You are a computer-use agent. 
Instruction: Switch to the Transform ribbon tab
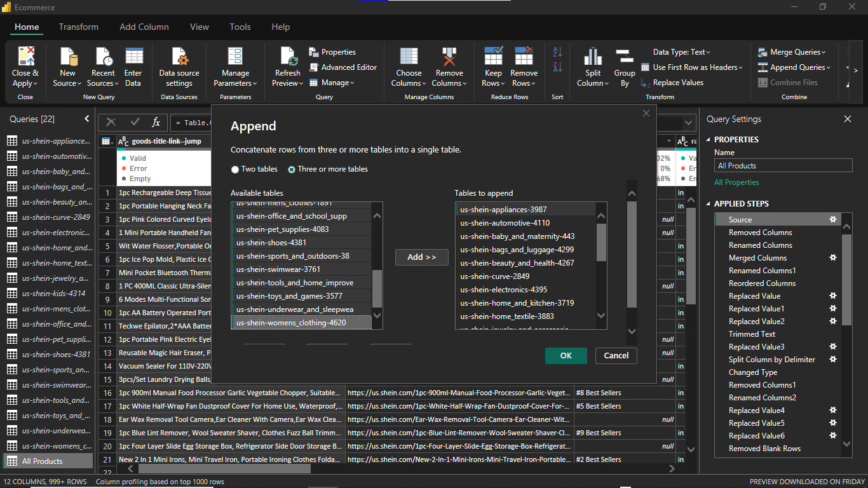[x=79, y=27]
